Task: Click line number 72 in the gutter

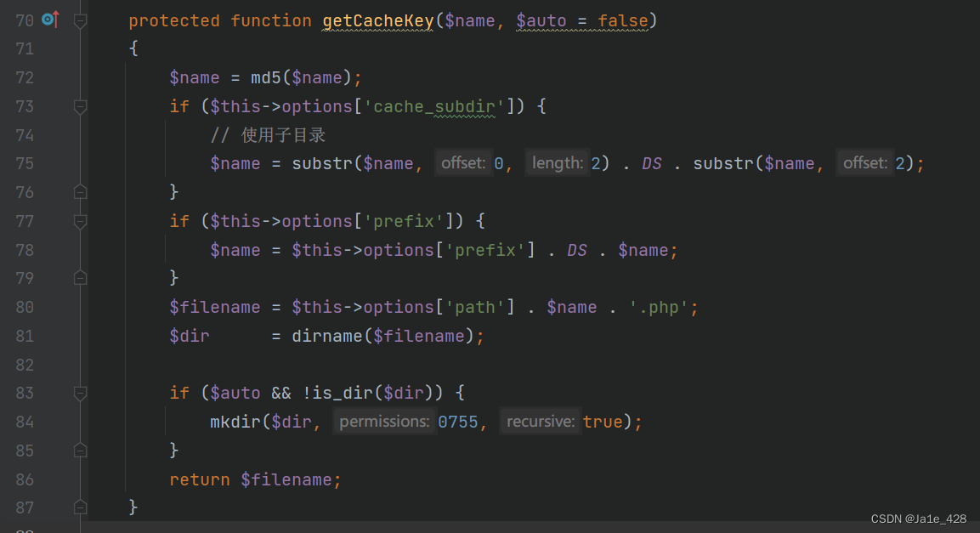Action: [25, 77]
